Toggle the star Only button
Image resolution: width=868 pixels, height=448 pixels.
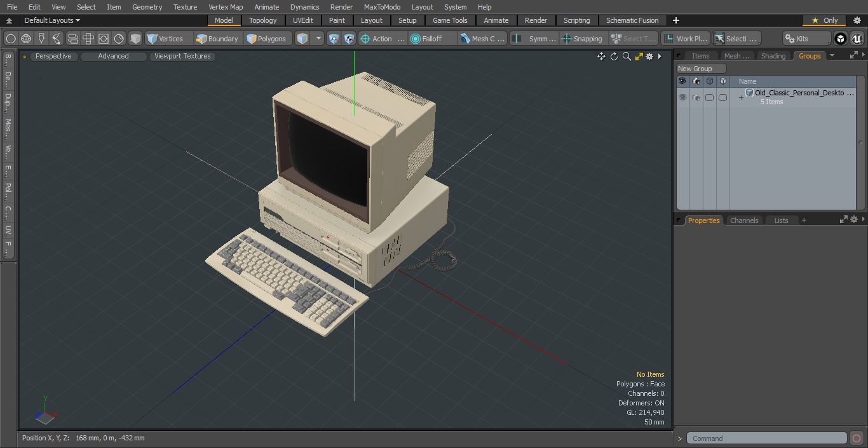tap(825, 20)
